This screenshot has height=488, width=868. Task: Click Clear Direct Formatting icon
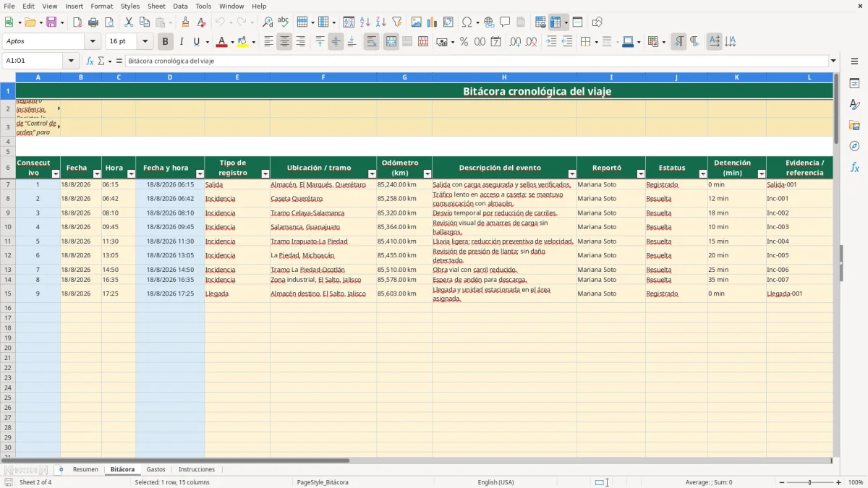(x=201, y=22)
